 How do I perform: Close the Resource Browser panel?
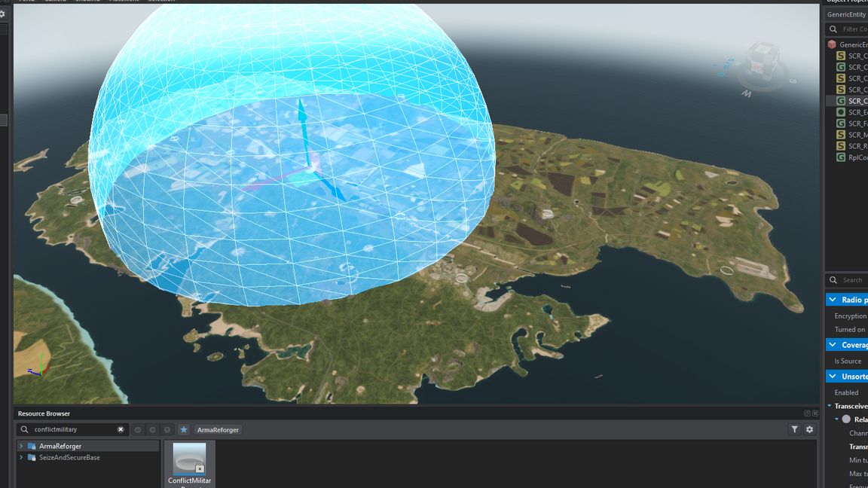pyautogui.click(x=815, y=413)
